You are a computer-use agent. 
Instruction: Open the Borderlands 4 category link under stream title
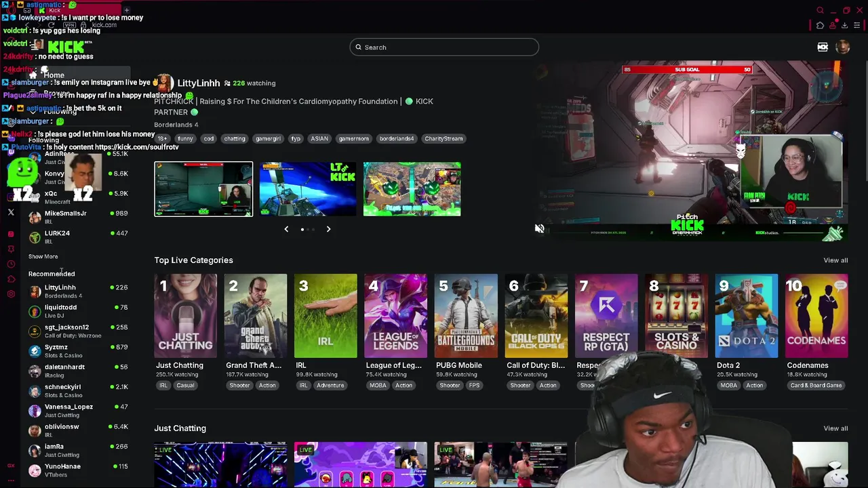point(176,125)
